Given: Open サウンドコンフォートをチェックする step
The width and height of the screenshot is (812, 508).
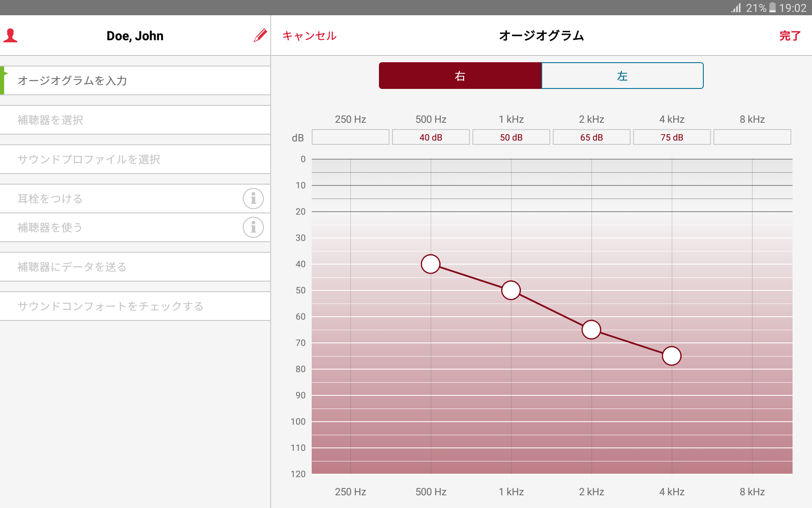Looking at the screenshot, I should pyautogui.click(x=135, y=306).
